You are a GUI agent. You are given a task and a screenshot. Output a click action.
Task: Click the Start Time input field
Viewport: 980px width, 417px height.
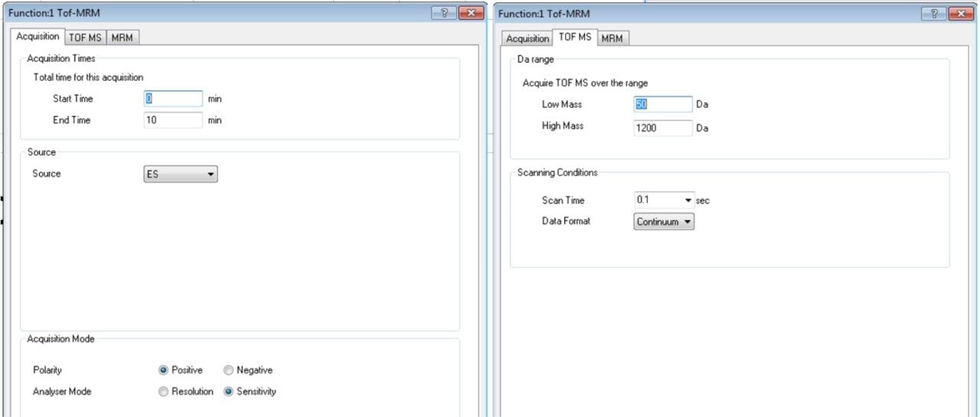(x=173, y=99)
